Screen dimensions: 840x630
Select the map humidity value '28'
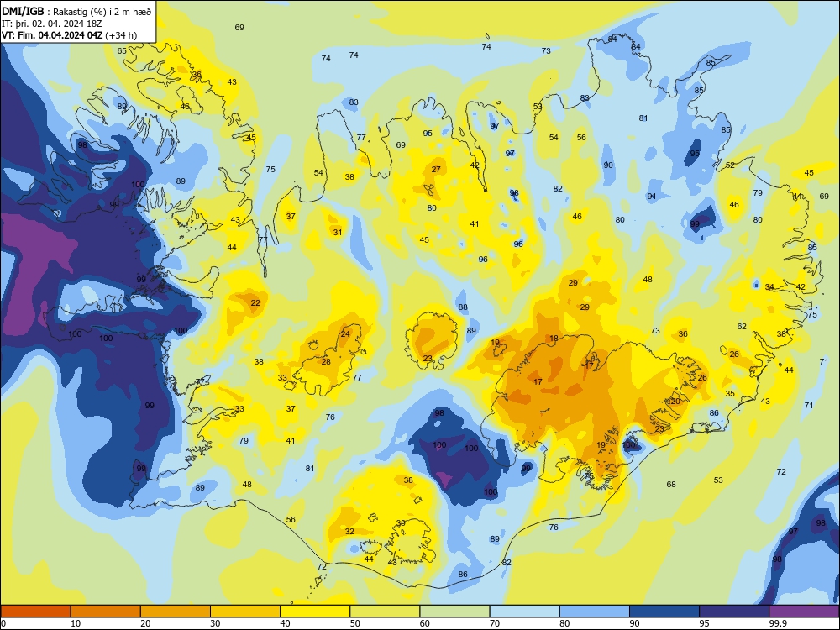[x=326, y=362]
